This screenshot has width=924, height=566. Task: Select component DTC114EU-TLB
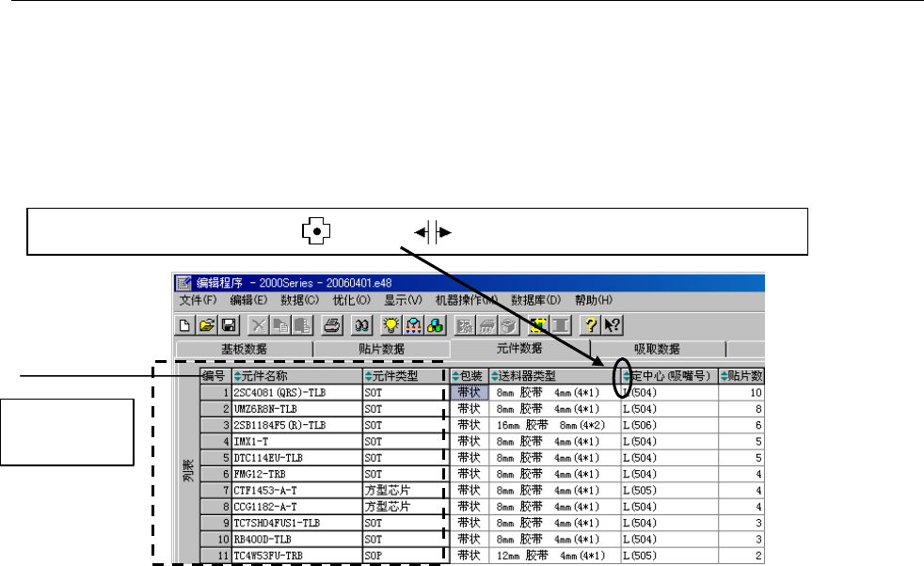(297, 458)
